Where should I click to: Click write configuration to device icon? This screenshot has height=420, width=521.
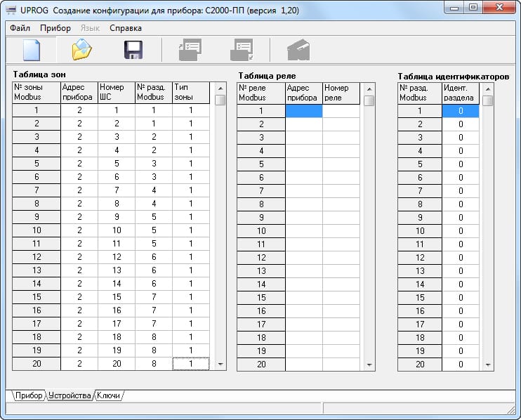(x=242, y=50)
